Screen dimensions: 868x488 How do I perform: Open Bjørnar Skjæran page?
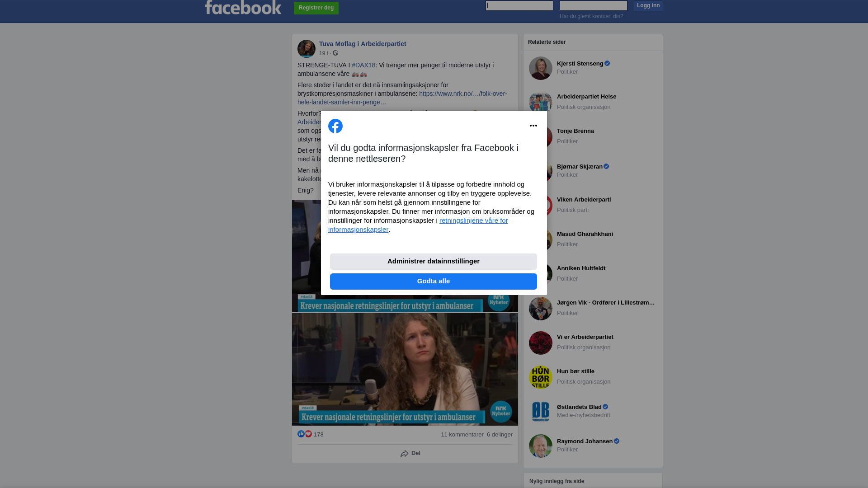(x=580, y=167)
